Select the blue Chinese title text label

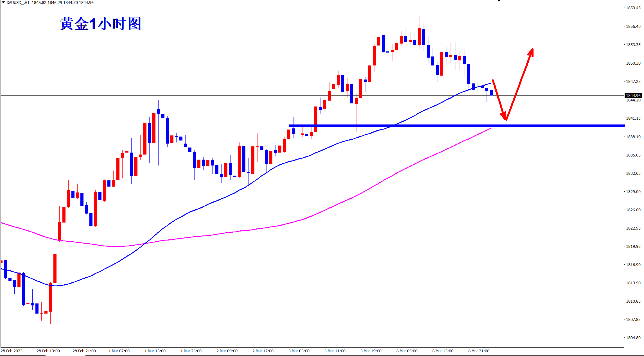100,24
